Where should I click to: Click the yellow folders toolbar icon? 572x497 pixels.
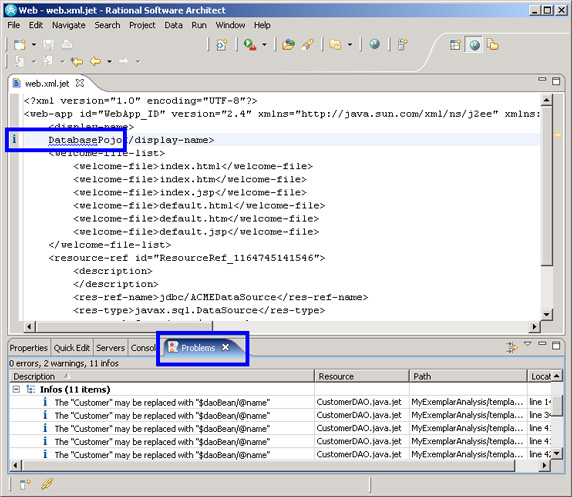tap(335, 45)
